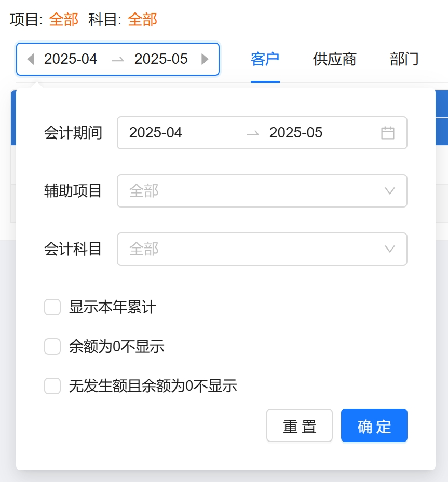
Task: Click the orange 全部 after 科目
Action: pos(142,20)
